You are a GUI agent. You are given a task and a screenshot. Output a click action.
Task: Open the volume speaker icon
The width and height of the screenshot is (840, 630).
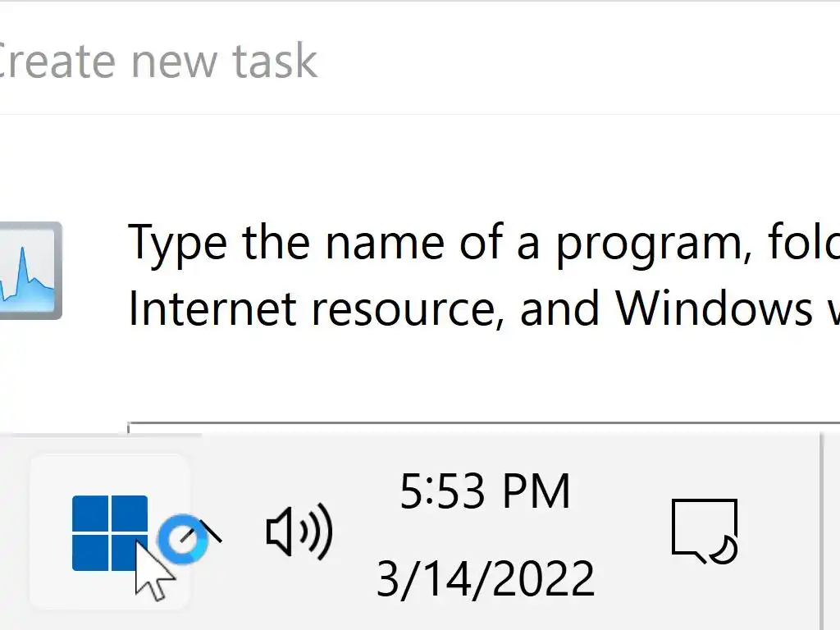[x=299, y=532]
